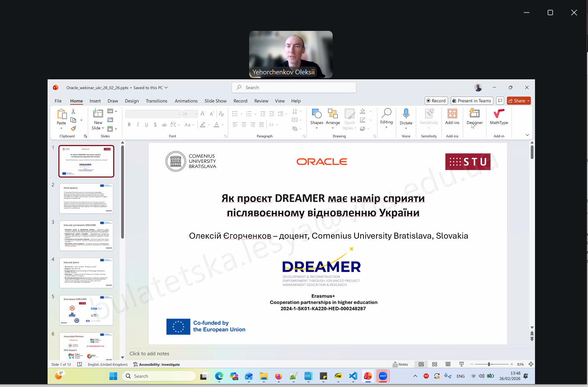Start Slide Show from status bar
Image resolution: width=588 pixels, height=387 pixels.
[461, 364]
